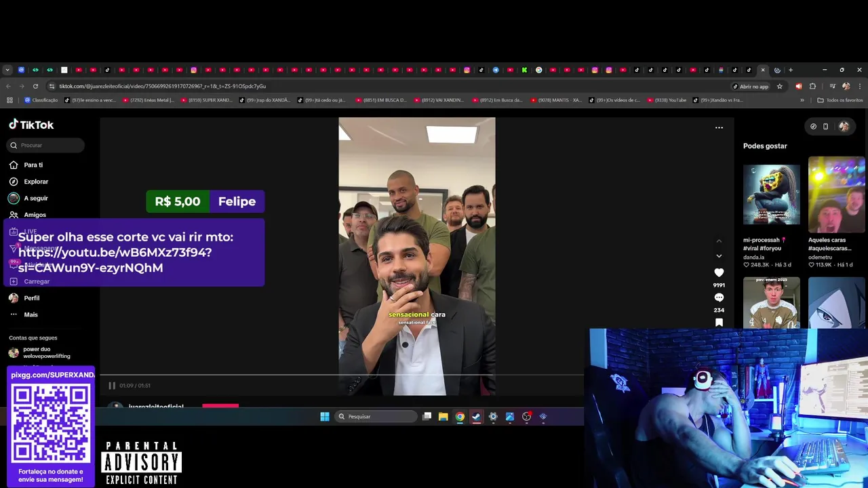
Task: Open Google Chrome from the taskbar
Action: click(460, 416)
